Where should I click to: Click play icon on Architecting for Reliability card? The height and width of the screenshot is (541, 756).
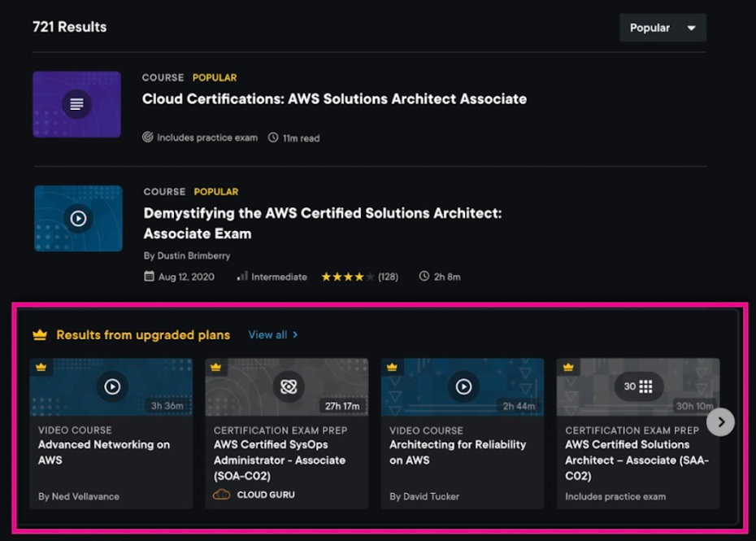click(x=463, y=386)
